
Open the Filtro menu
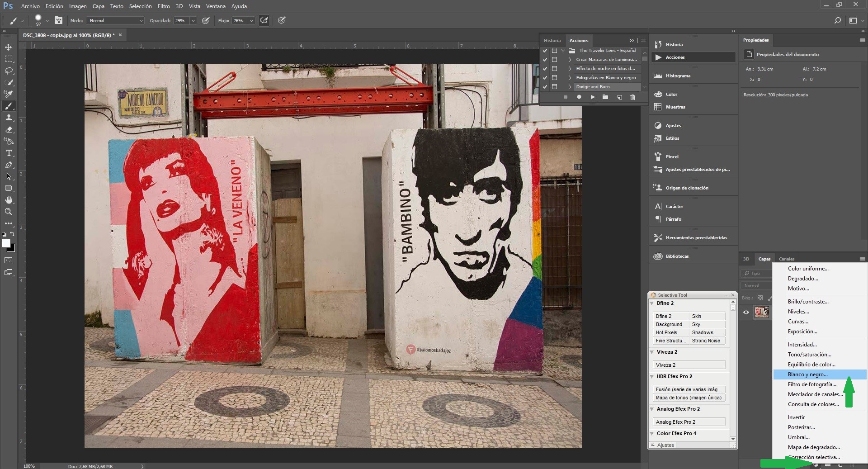164,6
